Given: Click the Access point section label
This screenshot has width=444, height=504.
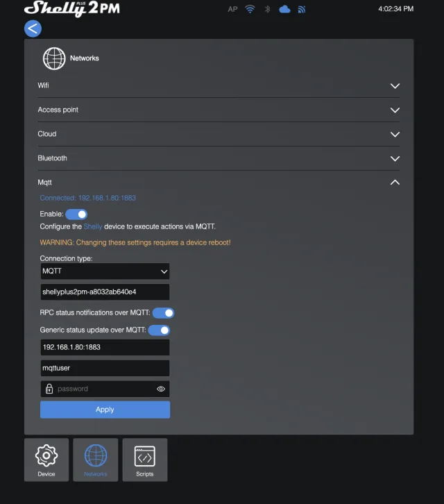Looking at the screenshot, I should point(58,110).
